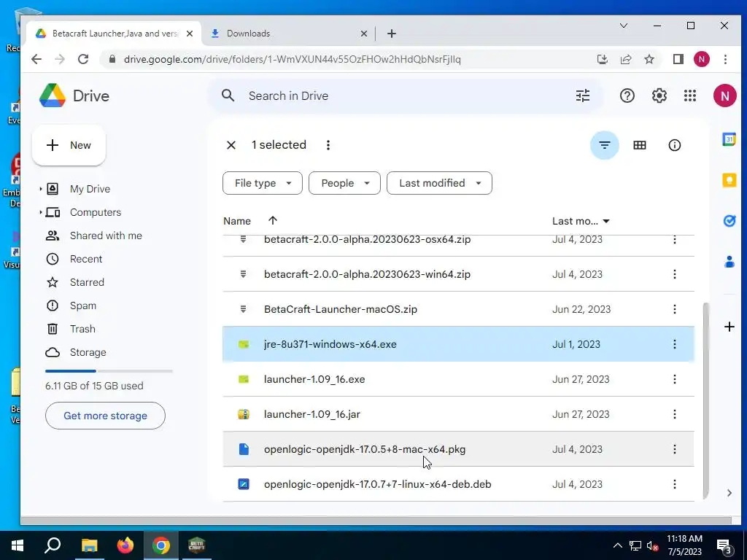Open more actions for the selected file
This screenshot has width=747, height=560.
pos(328,145)
